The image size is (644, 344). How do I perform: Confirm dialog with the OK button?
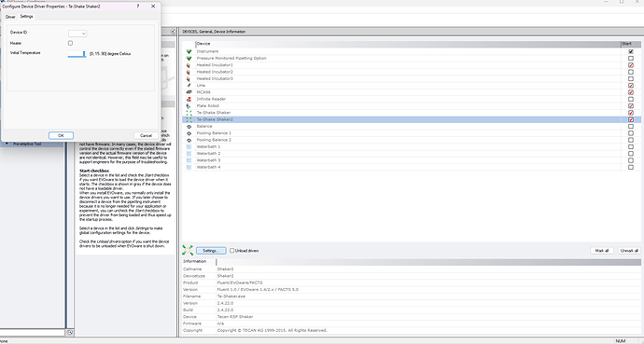[61, 135]
